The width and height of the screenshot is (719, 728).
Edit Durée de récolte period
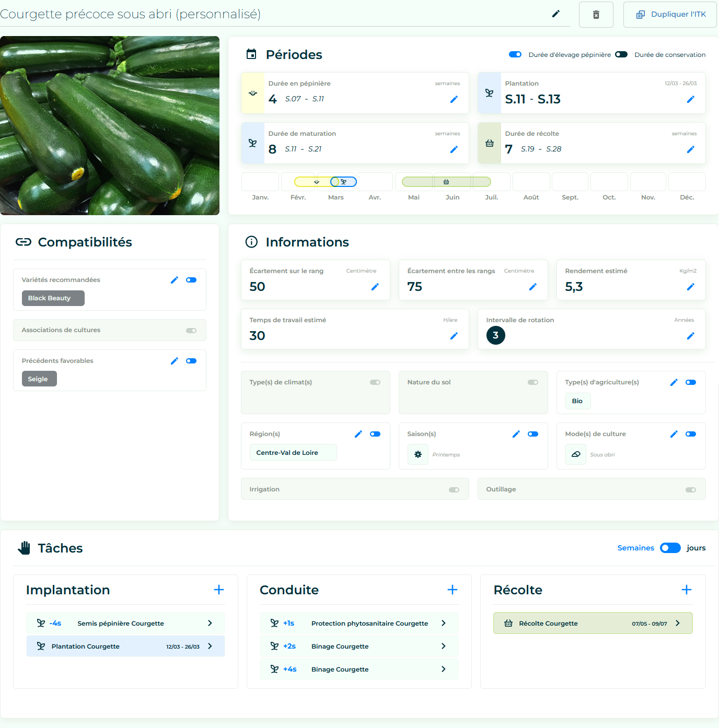[x=691, y=149]
